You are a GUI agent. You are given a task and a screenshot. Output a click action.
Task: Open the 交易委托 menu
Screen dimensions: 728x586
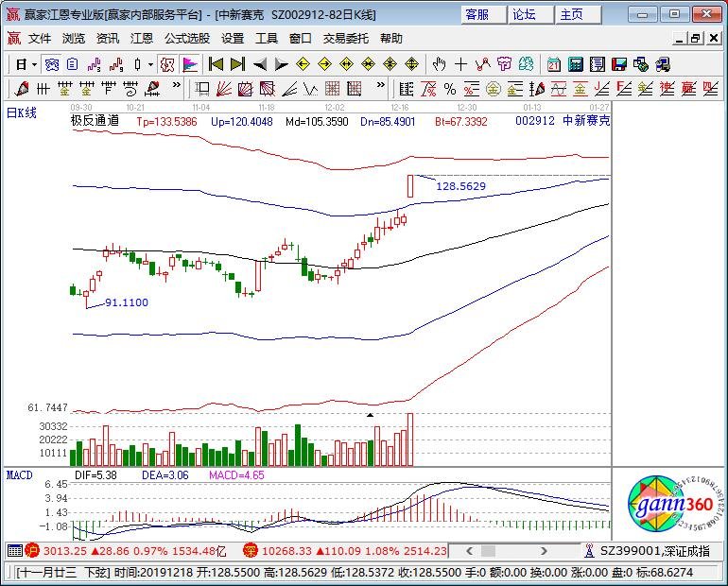(x=346, y=39)
